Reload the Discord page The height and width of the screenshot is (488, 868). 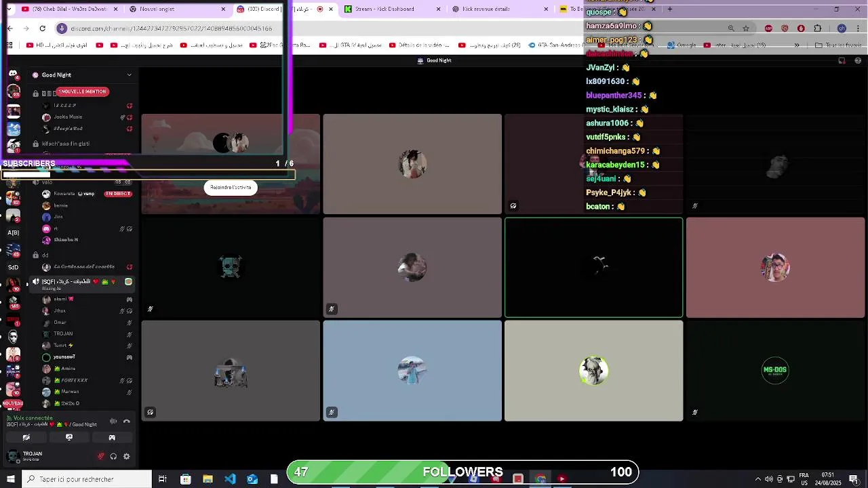pos(42,28)
